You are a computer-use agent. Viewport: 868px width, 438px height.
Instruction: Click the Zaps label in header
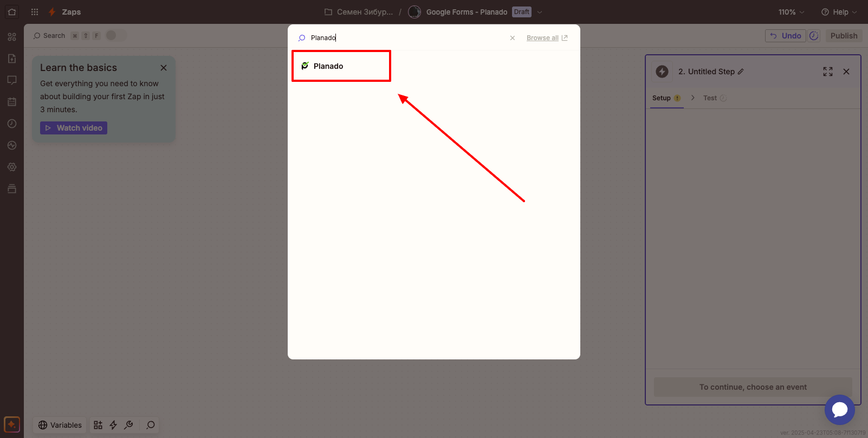72,12
